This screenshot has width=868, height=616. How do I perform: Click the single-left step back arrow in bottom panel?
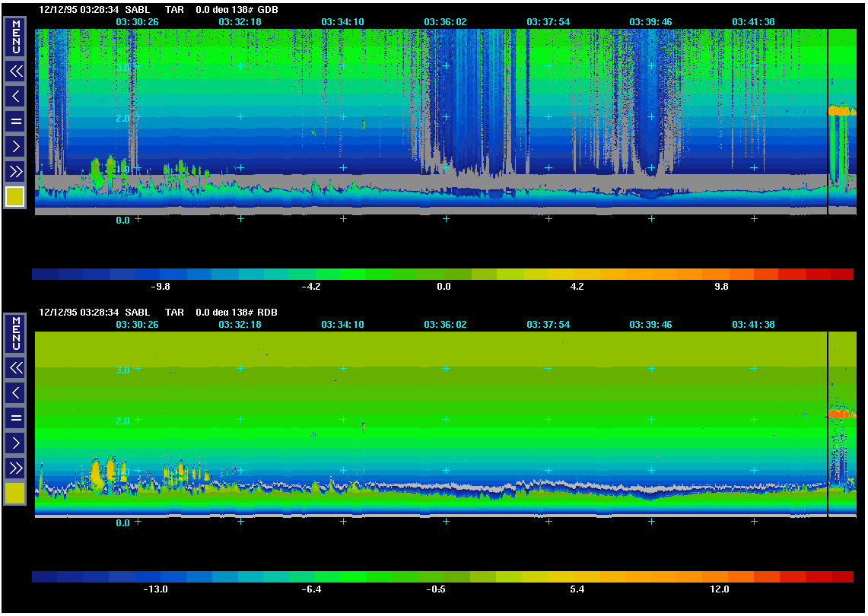(15, 393)
